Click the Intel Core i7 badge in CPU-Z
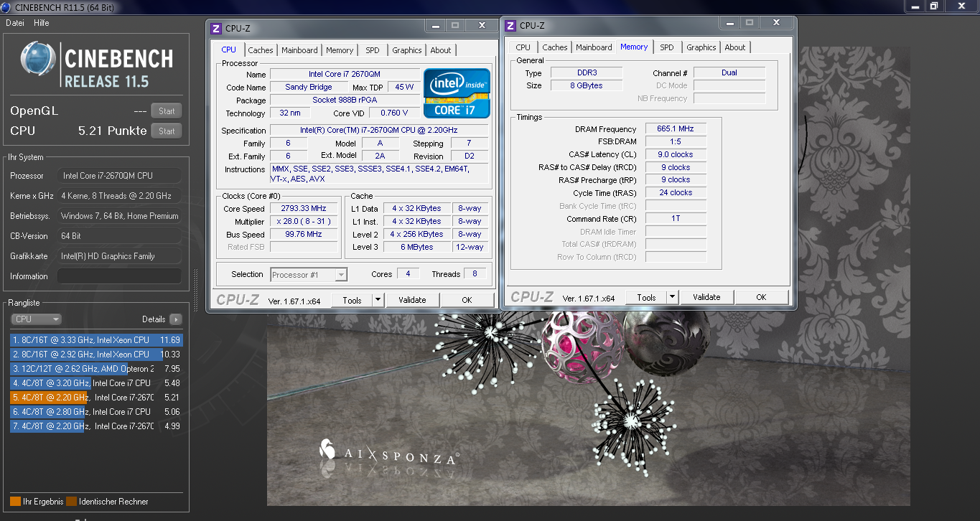 [457, 93]
